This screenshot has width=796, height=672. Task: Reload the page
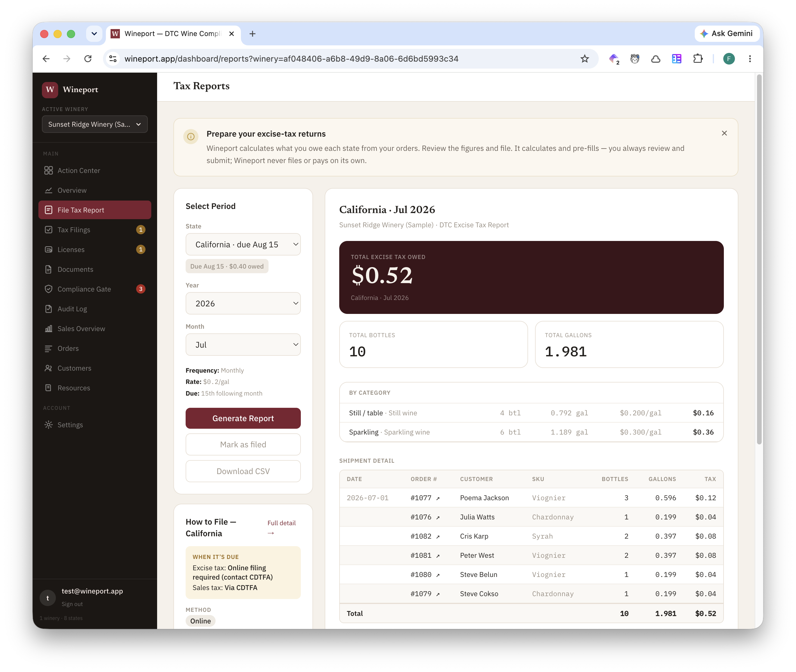[88, 59]
